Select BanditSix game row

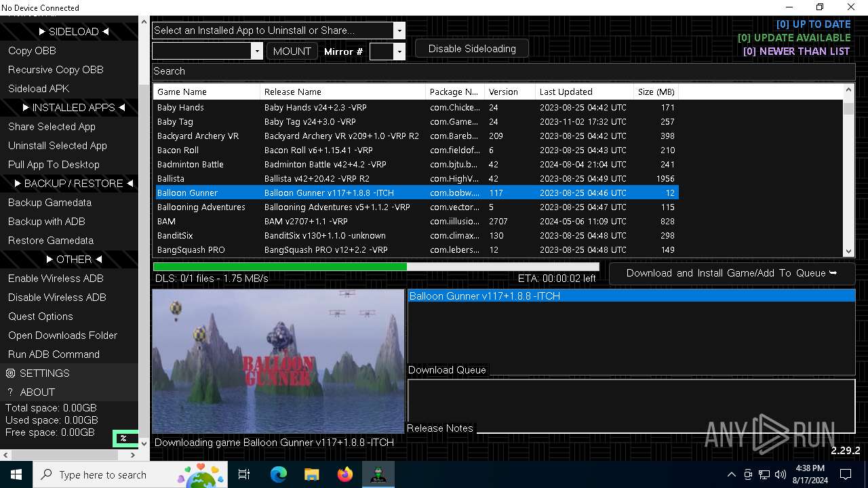click(x=416, y=236)
